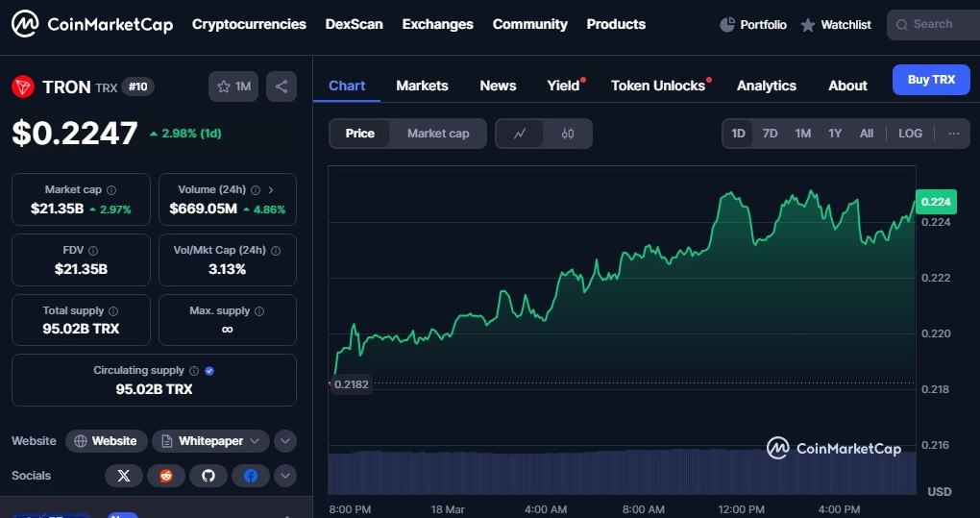The height and width of the screenshot is (518, 980).
Task: Click Volume (24h) info icon
Action: 256,190
